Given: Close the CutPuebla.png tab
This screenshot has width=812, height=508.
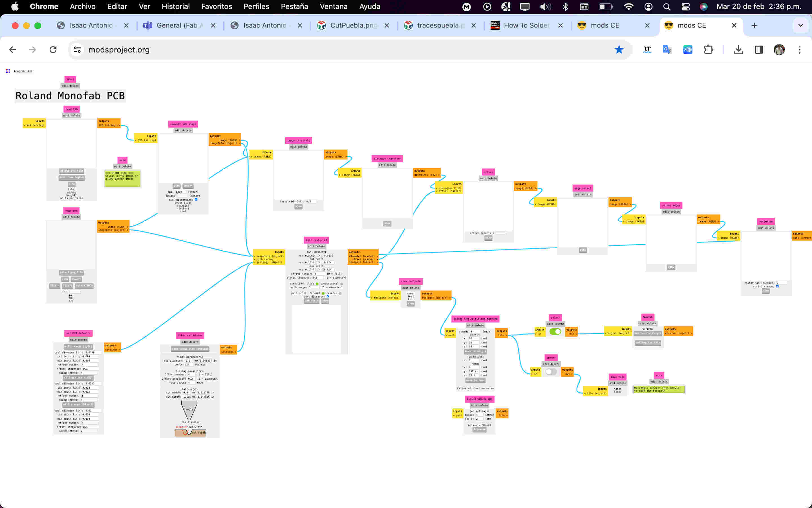Looking at the screenshot, I should [387, 25].
